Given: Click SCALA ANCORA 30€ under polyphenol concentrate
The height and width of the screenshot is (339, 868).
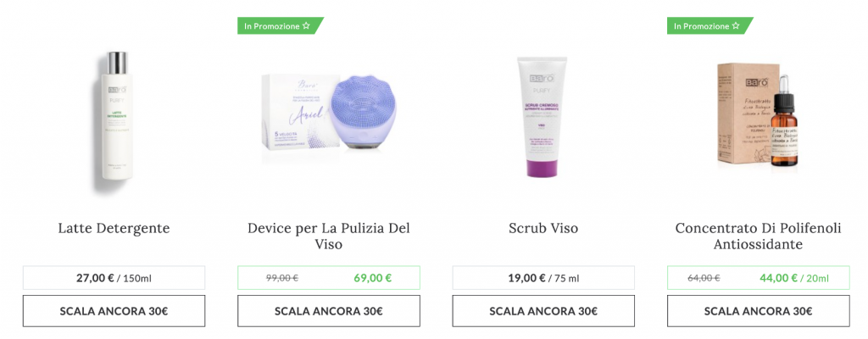Looking at the screenshot, I should 759,311.
